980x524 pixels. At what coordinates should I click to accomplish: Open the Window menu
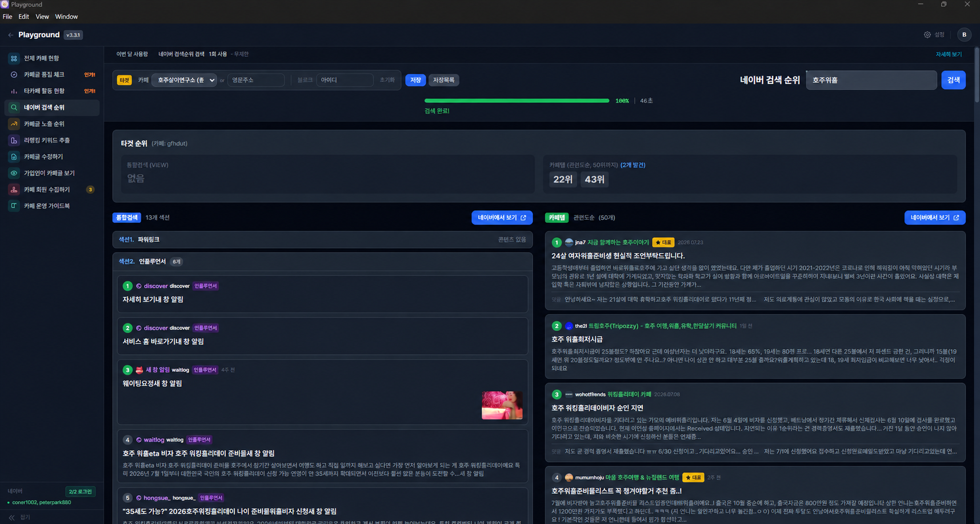pyautogui.click(x=66, y=17)
